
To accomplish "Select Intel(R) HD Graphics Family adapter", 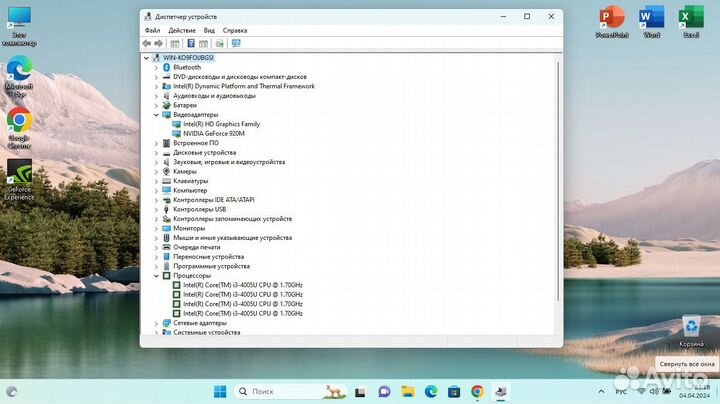I will [x=221, y=124].
